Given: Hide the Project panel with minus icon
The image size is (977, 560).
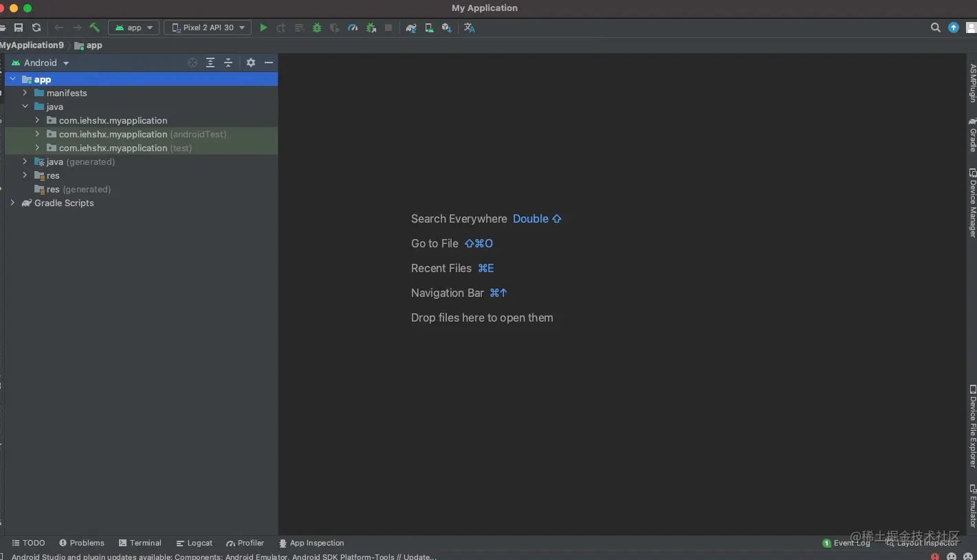Looking at the screenshot, I should pos(269,63).
